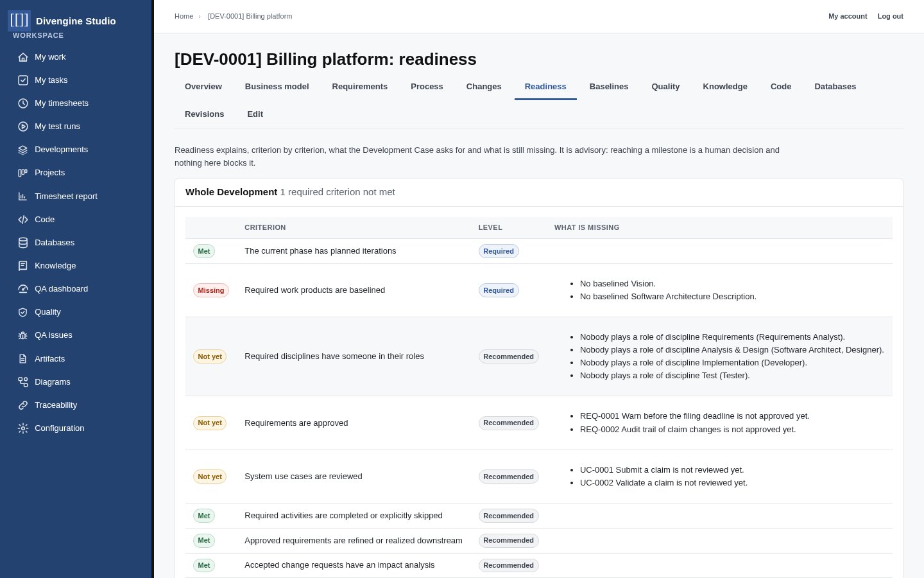Click Not yet badge for Requirements approved
This screenshot has width=924, height=578.
(x=210, y=423)
